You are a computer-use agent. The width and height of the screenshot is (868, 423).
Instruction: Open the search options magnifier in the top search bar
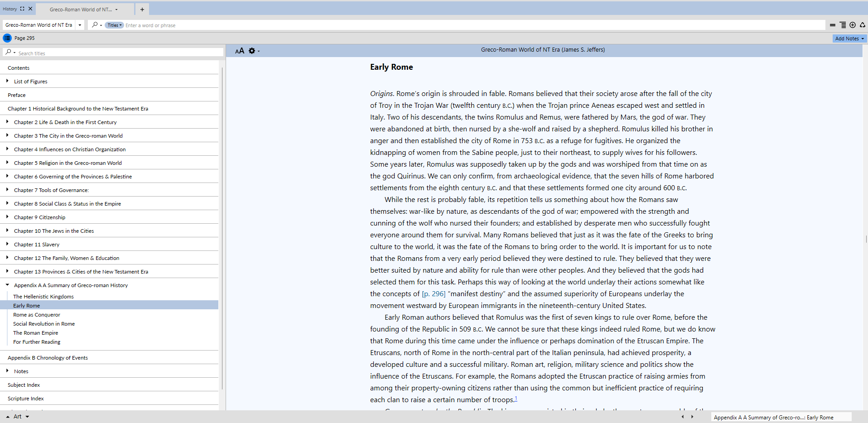point(95,25)
